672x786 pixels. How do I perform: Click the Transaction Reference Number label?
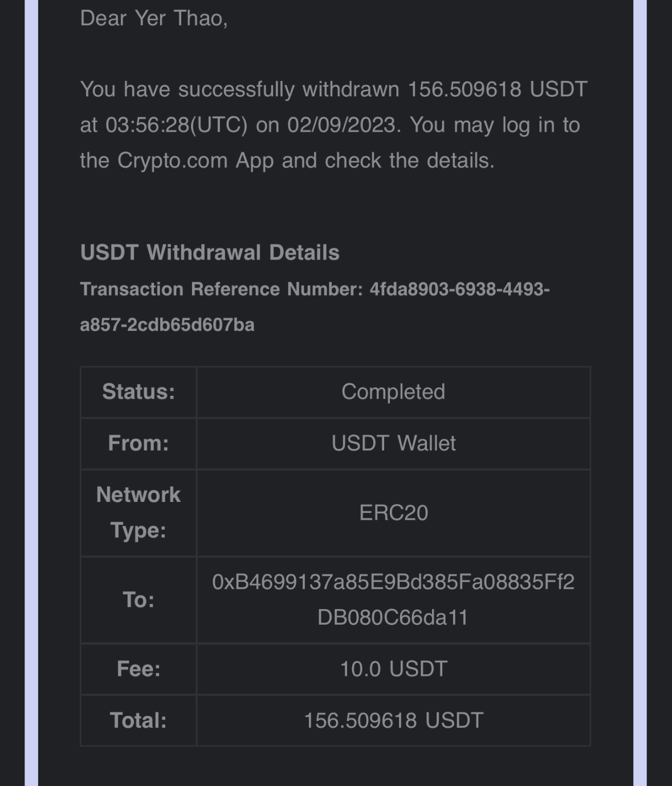coord(221,289)
